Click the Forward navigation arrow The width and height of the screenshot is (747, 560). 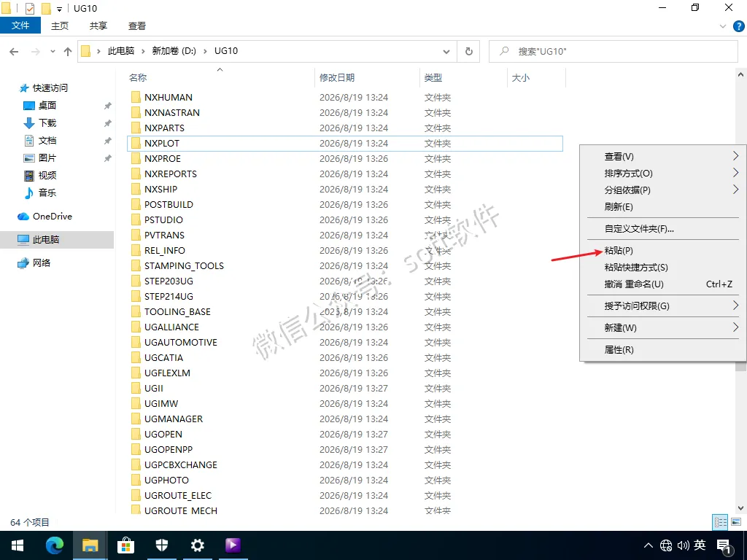[x=35, y=52]
